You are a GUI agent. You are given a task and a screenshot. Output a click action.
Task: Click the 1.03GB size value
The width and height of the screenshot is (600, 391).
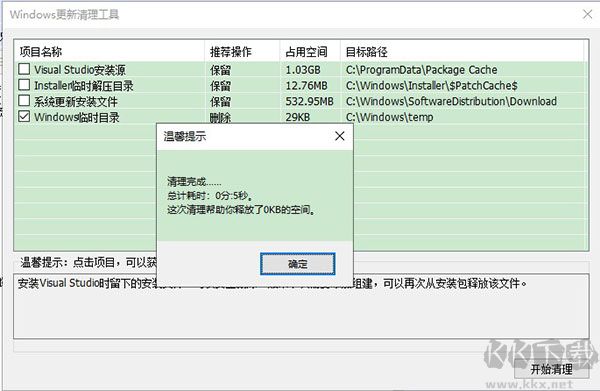coord(303,70)
